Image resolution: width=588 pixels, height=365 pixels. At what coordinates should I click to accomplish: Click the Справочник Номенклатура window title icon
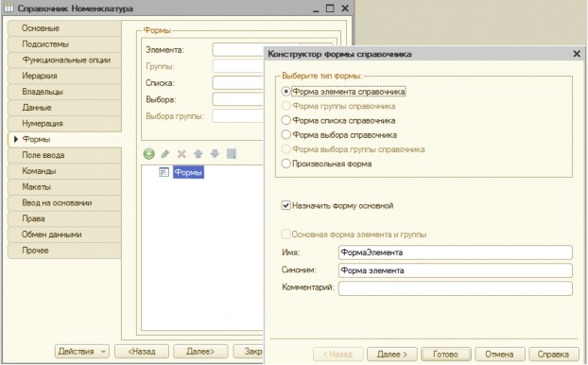(x=9, y=8)
